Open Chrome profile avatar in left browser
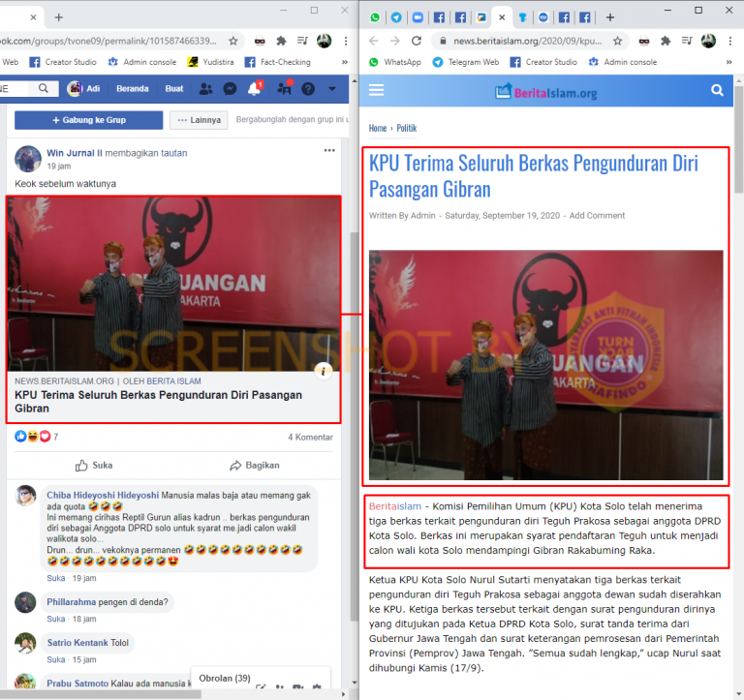The width and height of the screenshot is (744, 700). (325, 41)
